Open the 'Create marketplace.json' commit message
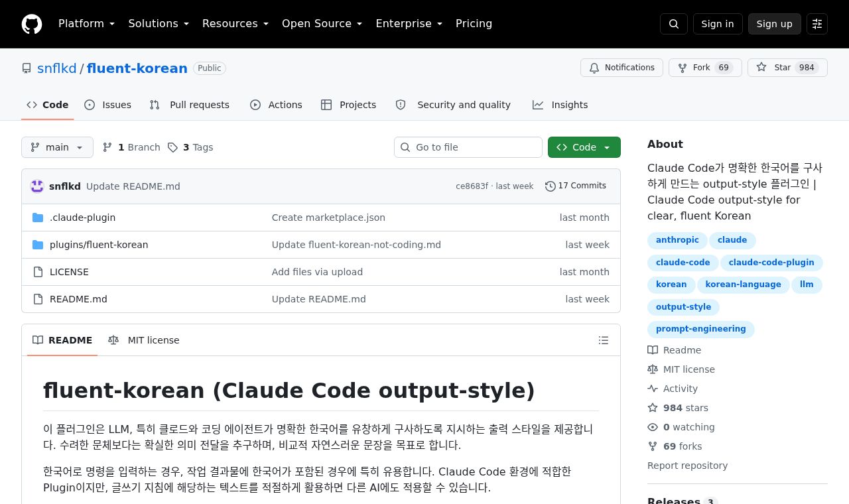This screenshot has width=849, height=504. click(328, 218)
